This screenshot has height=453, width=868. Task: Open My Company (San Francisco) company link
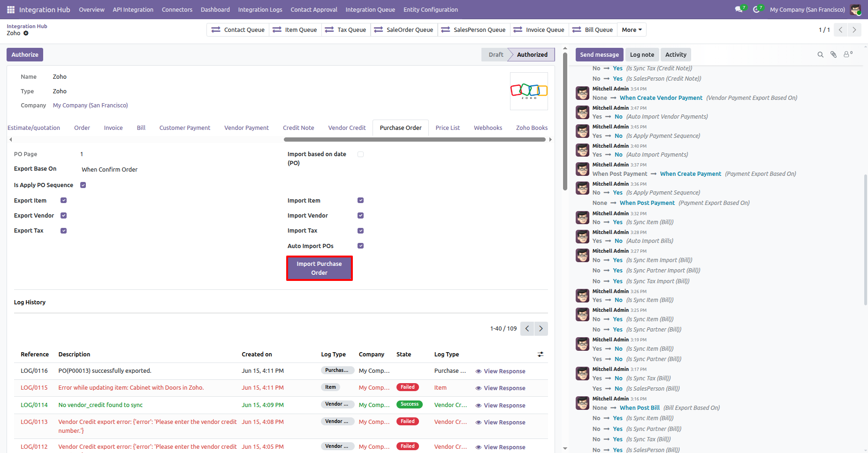pos(90,106)
